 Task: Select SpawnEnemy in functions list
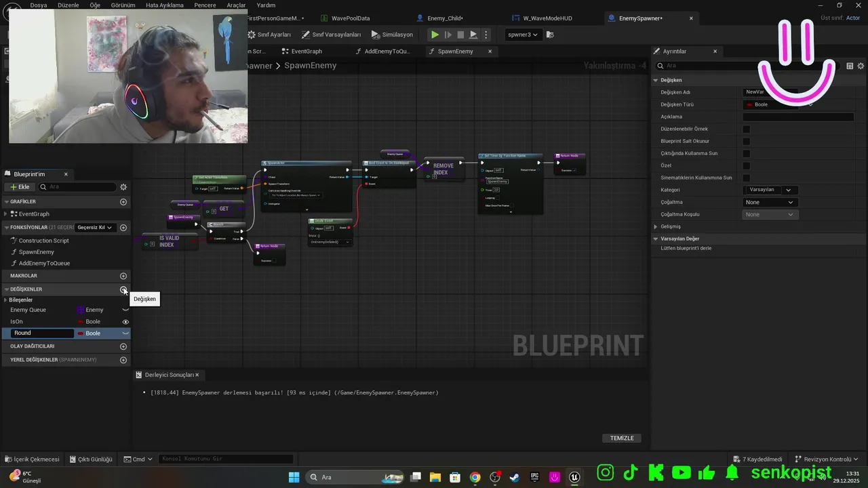(x=36, y=252)
